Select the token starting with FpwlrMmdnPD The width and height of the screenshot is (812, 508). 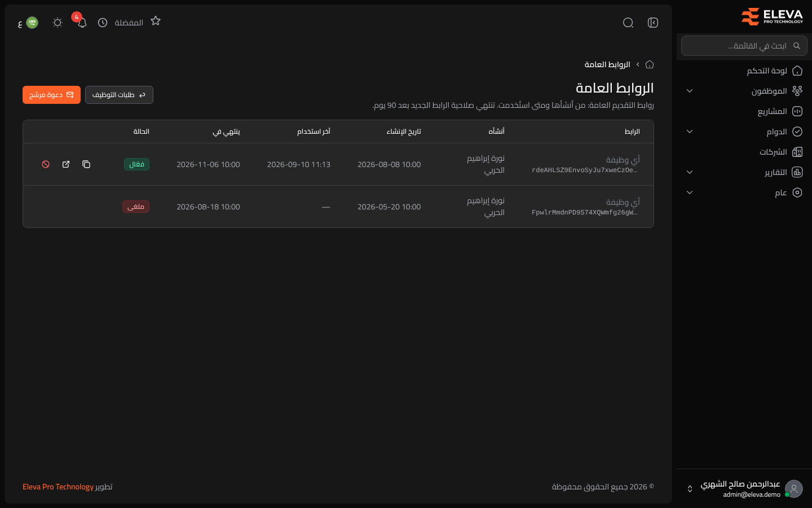(x=584, y=212)
